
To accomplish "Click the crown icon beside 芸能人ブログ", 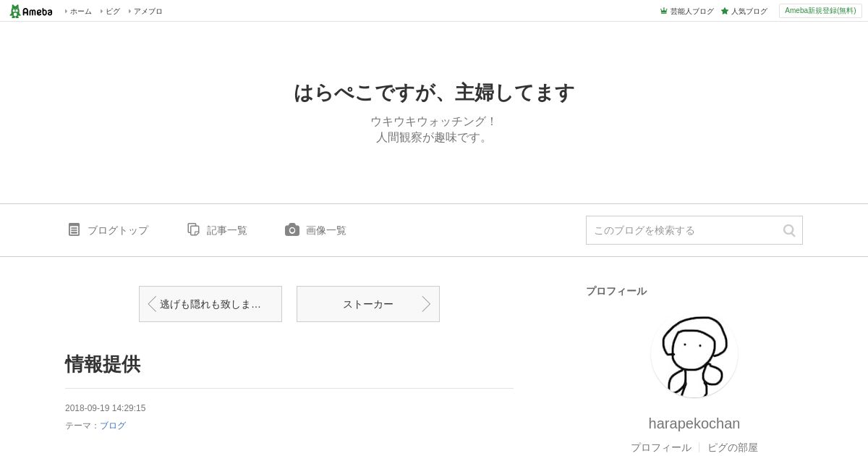I will click(x=663, y=11).
